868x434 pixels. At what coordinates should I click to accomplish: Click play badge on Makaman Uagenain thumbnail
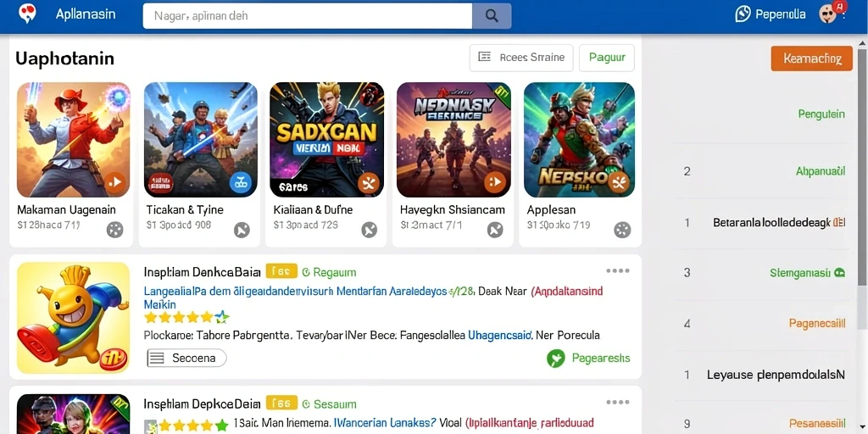pos(114,181)
